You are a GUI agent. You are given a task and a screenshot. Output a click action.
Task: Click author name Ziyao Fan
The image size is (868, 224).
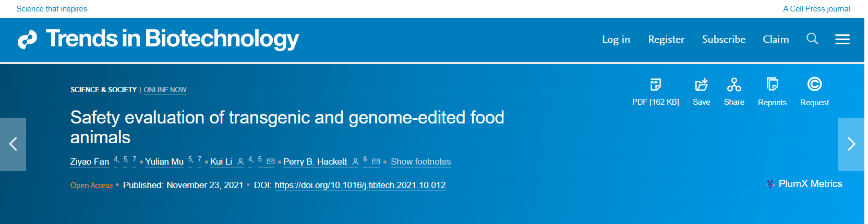90,162
